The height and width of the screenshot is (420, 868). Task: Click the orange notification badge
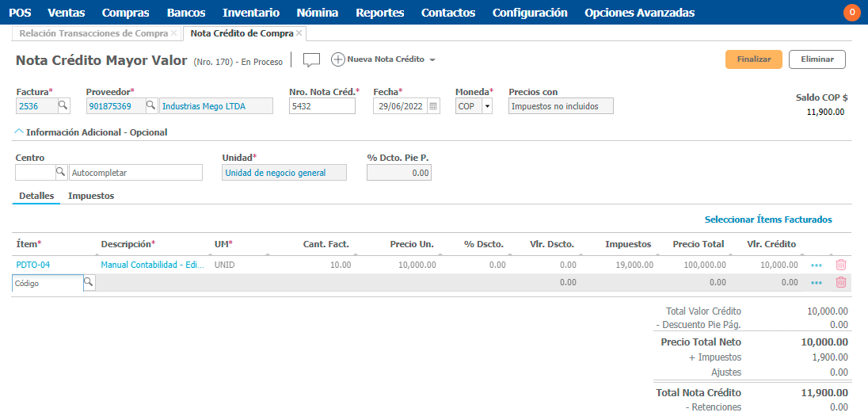coord(851,13)
